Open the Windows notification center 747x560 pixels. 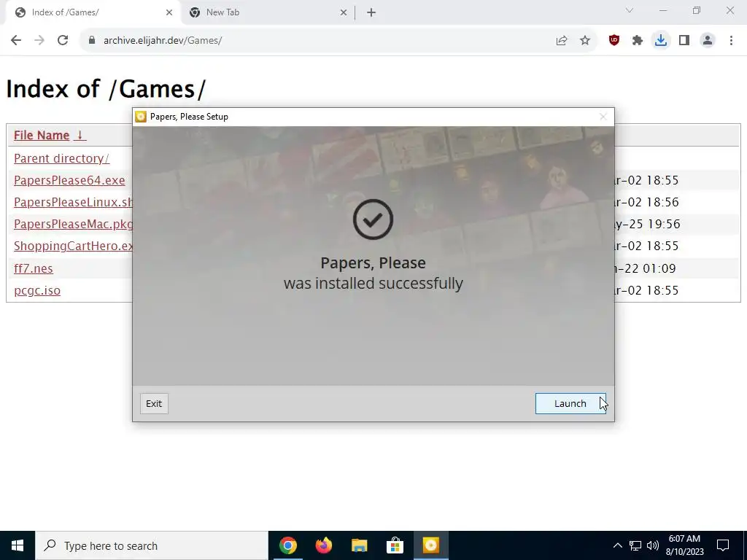(x=723, y=545)
